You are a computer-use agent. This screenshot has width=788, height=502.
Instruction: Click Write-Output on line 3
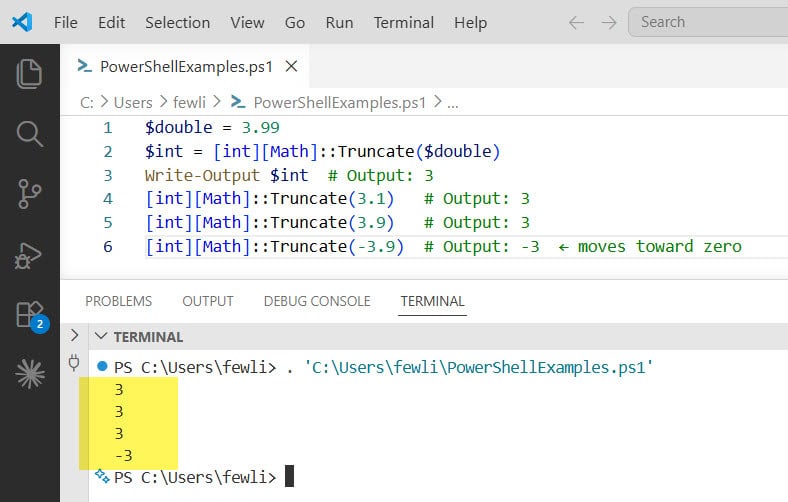click(x=202, y=175)
